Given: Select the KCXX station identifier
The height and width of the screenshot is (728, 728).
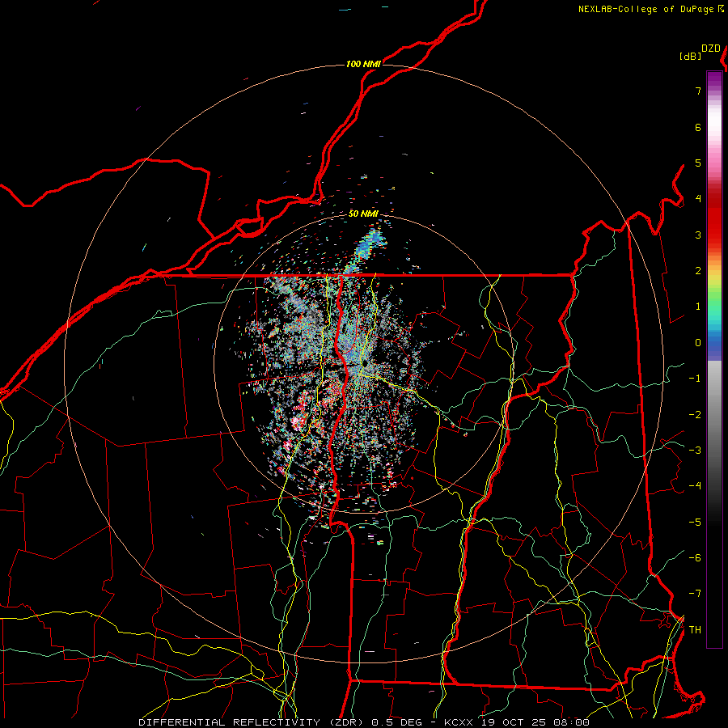Looking at the screenshot, I should point(459,722).
